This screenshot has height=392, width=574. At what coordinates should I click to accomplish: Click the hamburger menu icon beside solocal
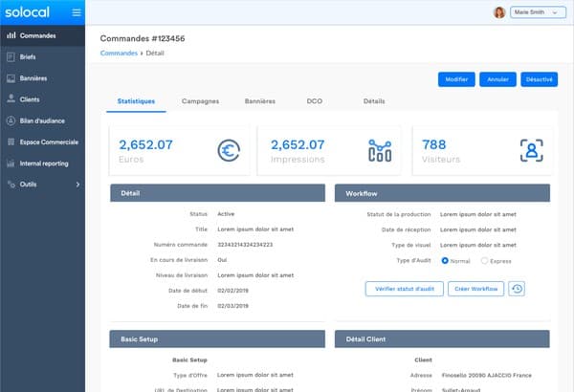(x=77, y=13)
